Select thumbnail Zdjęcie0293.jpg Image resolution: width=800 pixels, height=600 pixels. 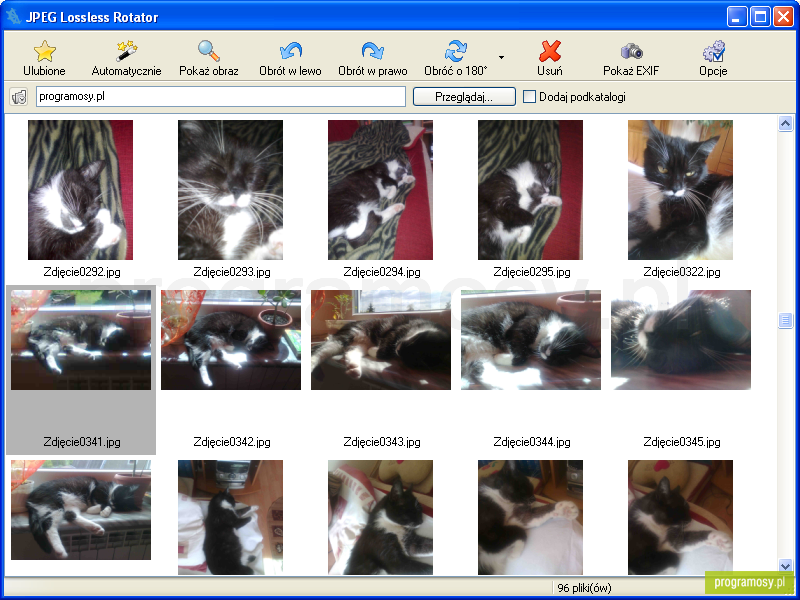tap(231, 190)
